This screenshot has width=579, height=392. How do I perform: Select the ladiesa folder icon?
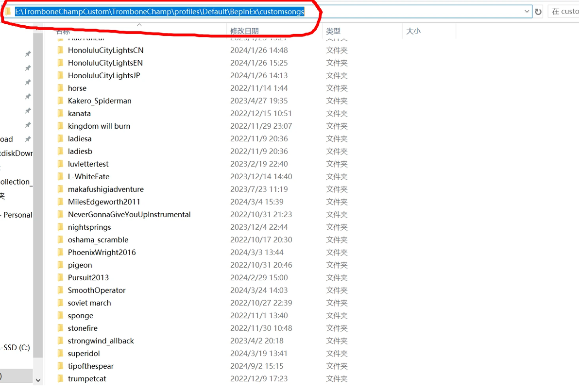point(61,139)
